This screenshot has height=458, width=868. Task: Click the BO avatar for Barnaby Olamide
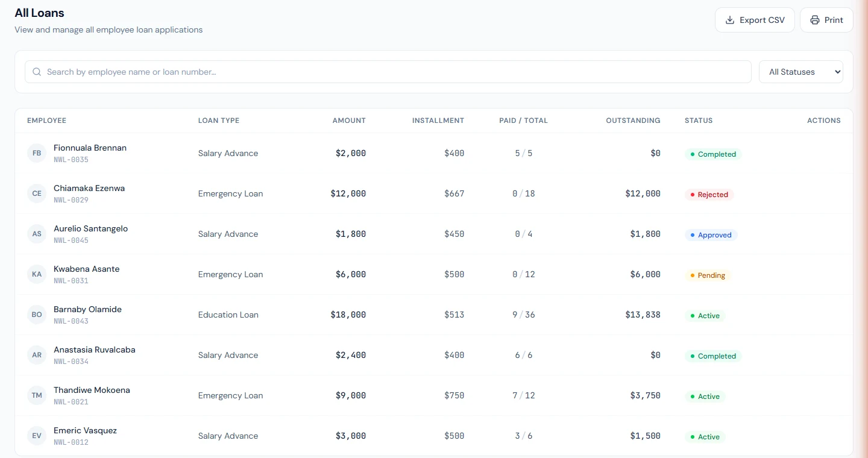pos(37,315)
